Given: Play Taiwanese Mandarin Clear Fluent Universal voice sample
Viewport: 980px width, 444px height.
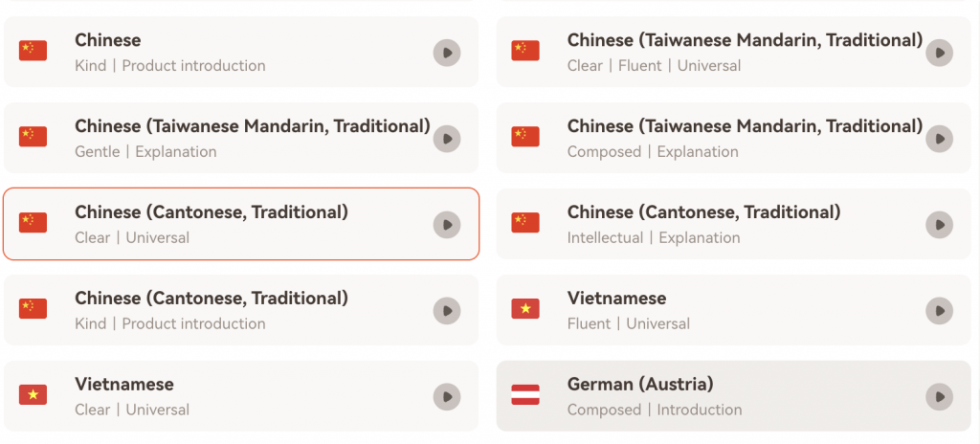Looking at the screenshot, I should point(940,53).
